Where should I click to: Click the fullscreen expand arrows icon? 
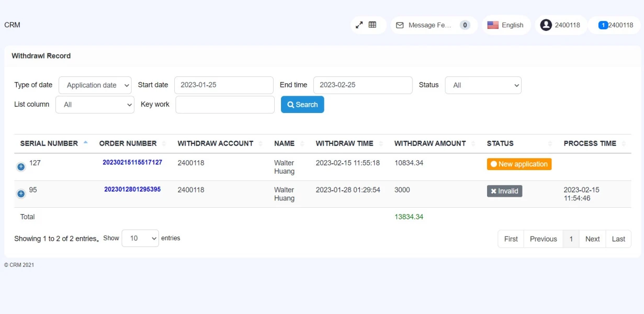pos(359,25)
